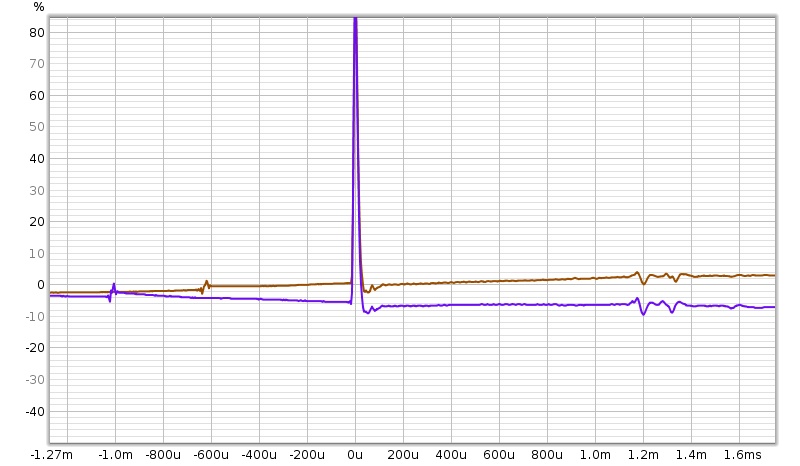
Task: Click the '-1.27m' time axis label
Action: [x=52, y=455]
